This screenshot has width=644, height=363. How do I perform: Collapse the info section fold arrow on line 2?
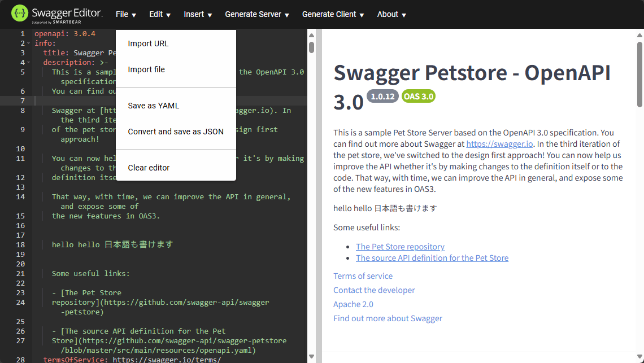(28, 43)
